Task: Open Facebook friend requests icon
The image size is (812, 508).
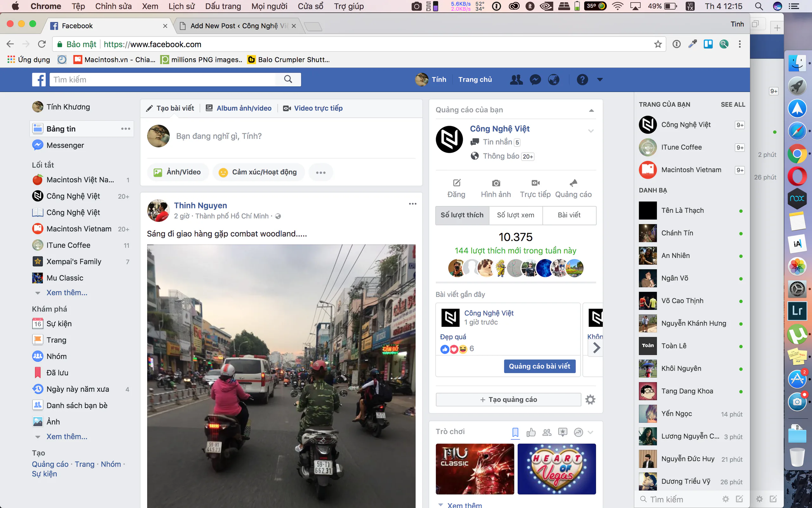Action: coord(516,80)
